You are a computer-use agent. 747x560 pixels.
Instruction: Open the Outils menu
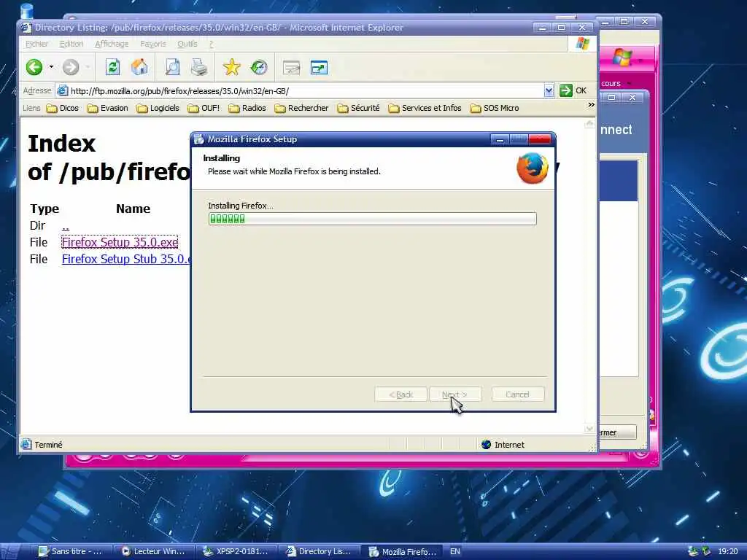pos(187,44)
